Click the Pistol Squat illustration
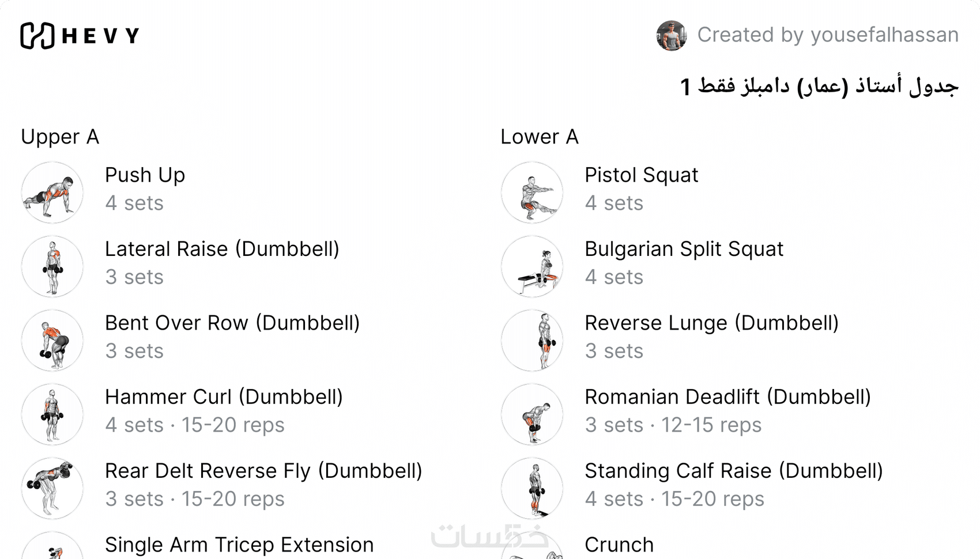This screenshot has width=980, height=559. [532, 192]
